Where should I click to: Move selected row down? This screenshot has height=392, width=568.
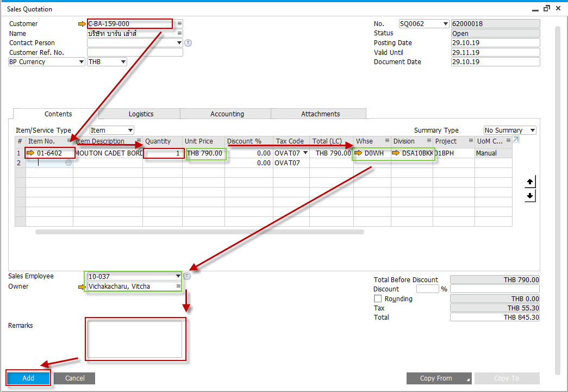pos(530,196)
